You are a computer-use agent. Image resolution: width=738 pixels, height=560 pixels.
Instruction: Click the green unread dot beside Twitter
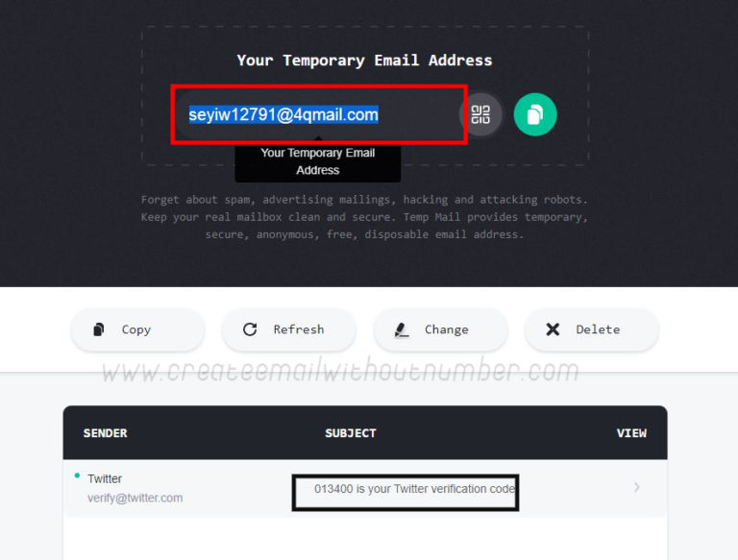point(77,475)
